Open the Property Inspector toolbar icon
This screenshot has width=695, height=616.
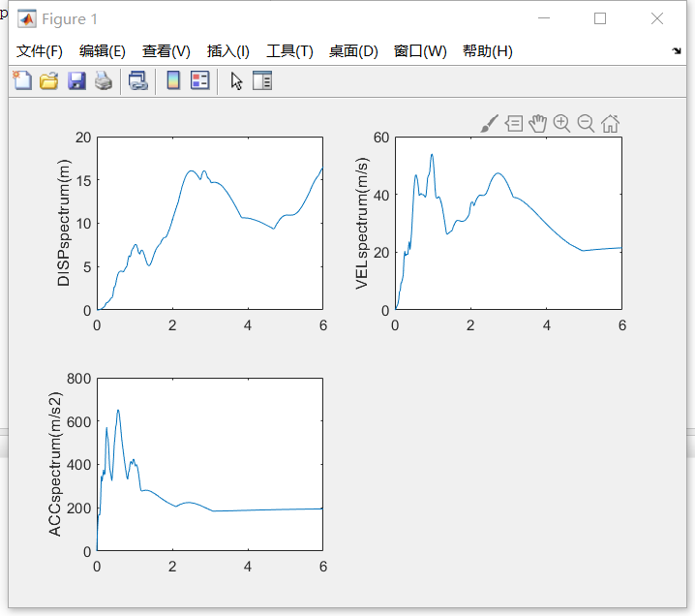(262, 80)
